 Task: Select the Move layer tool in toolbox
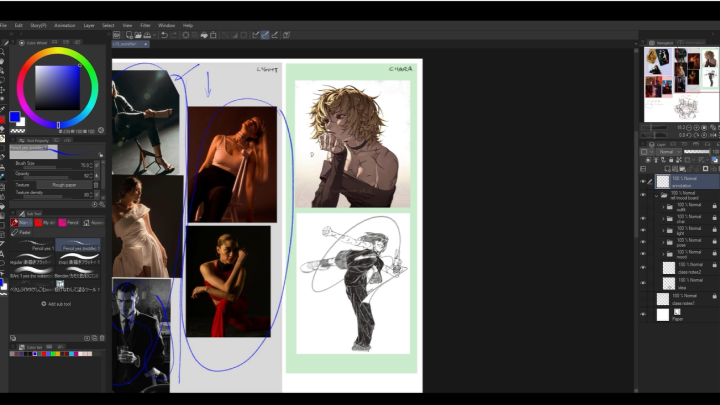2,90
